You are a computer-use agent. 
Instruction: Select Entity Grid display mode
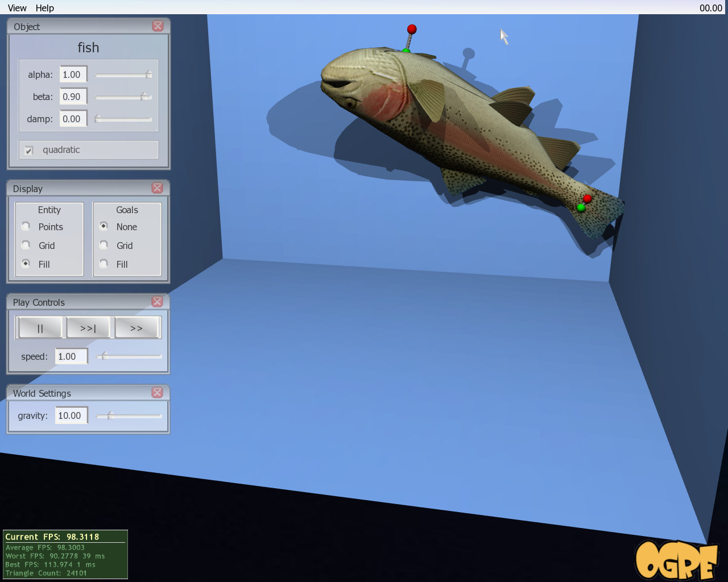[26, 246]
